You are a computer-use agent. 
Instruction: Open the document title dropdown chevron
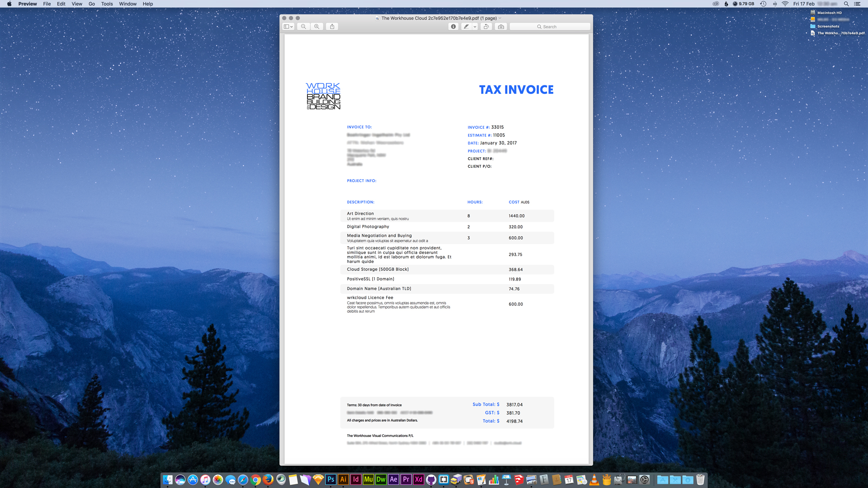pos(500,18)
